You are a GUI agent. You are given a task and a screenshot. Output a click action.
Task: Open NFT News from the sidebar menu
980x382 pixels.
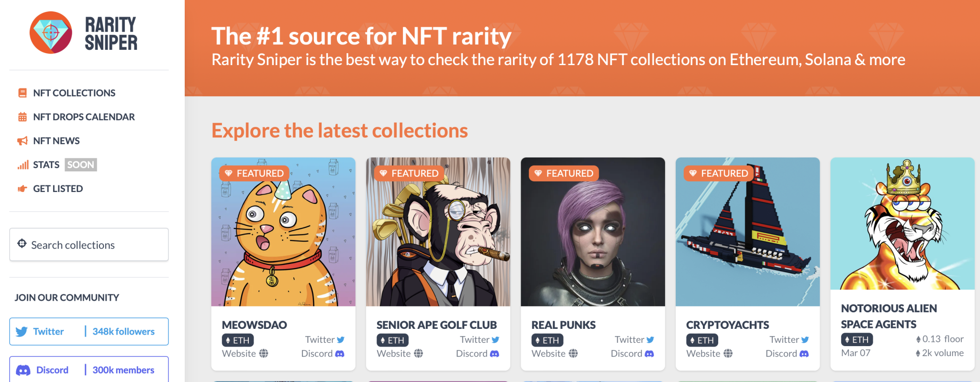click(x=56, y=140)
